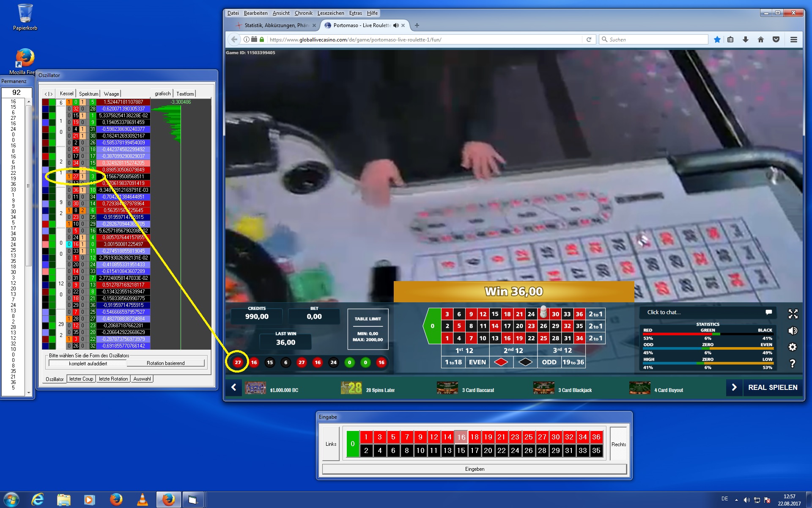Image resolution: width=812 pixels, height=508 pixels.
Task: Toggle fullscreen in the roulette game
Action: pyautogui.click(x=793, y=314)
